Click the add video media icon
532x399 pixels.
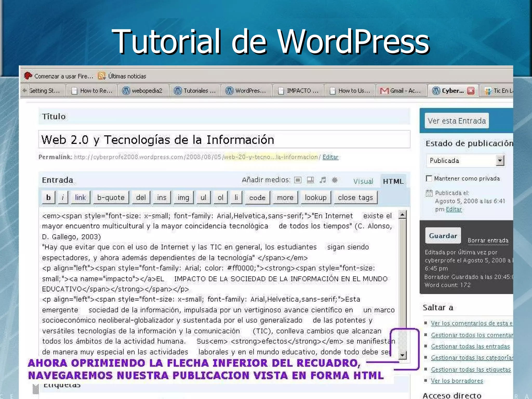(310, 180)
